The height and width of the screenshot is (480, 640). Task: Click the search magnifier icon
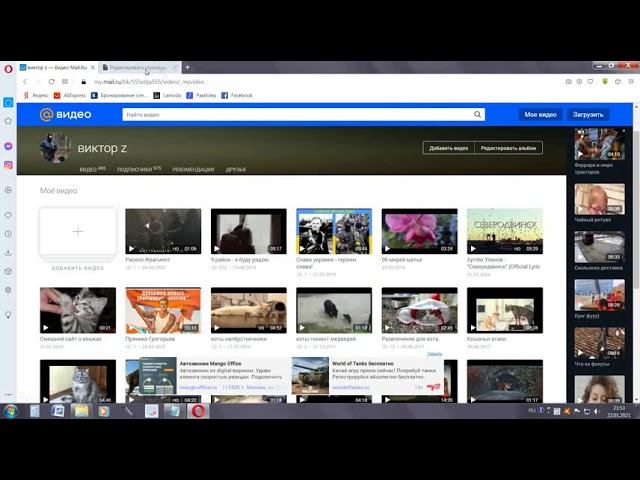click(478, 115)
